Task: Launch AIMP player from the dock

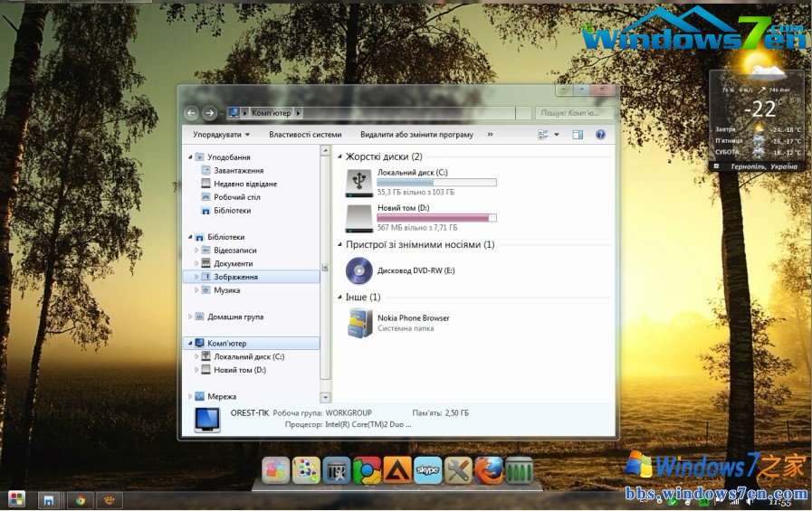Action: point(397,470)
